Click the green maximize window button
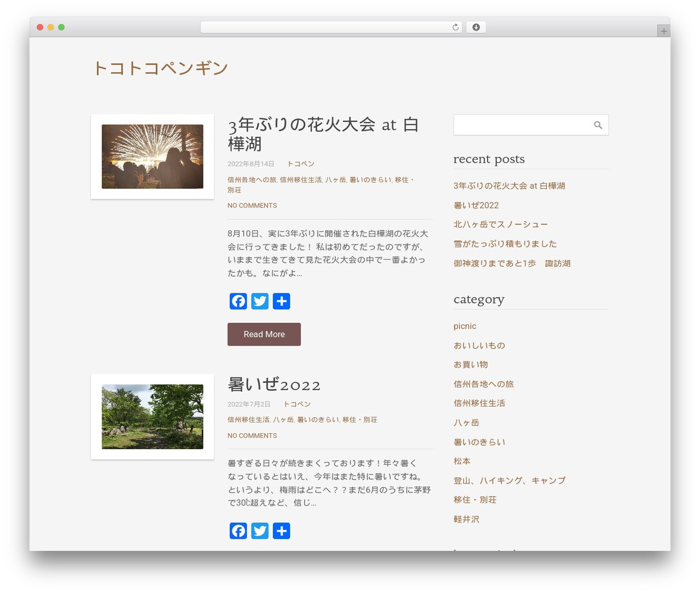700x593 pixels. pyautogui.click(x=61, y=27)
